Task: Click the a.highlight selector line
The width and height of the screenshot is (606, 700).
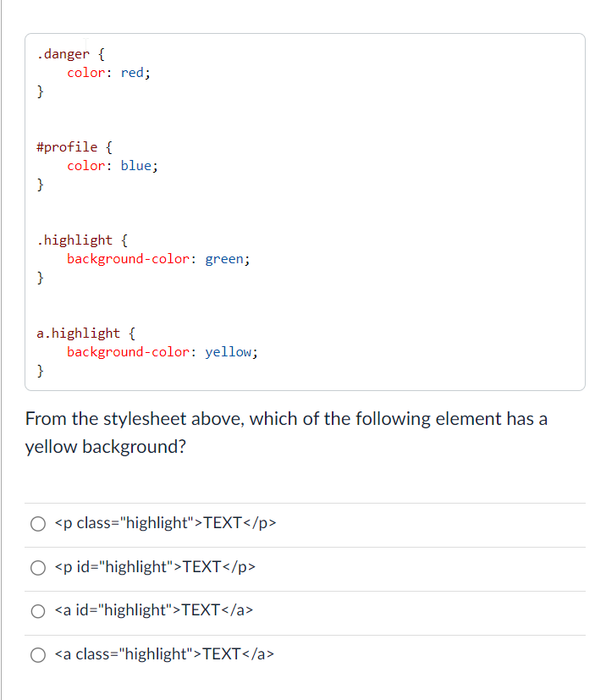Action: coord(86,333)
